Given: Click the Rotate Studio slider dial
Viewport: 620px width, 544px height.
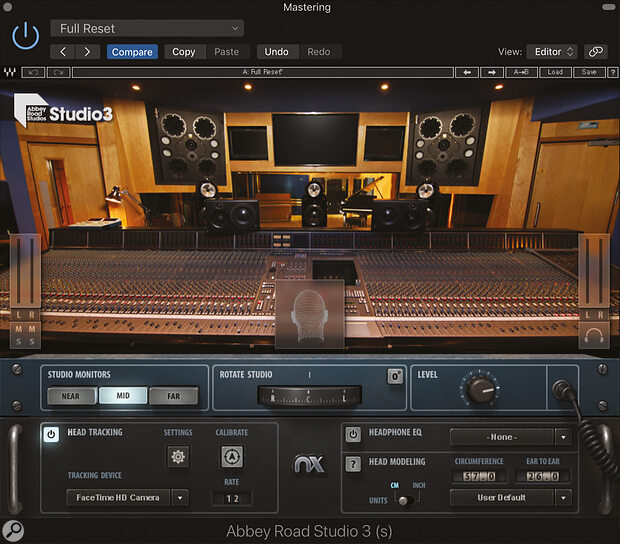Looking at the screenshot, I should pyautogui.click(x=310, y=396).
